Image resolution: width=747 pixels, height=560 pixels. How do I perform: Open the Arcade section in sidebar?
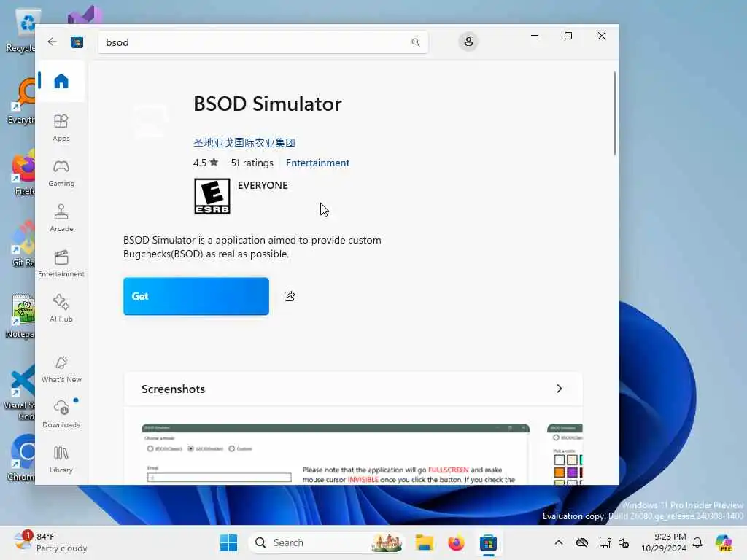tap(61, 218)
